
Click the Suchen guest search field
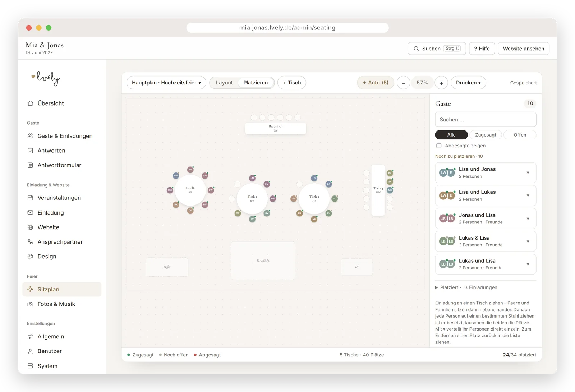click(x=486, y=120)
